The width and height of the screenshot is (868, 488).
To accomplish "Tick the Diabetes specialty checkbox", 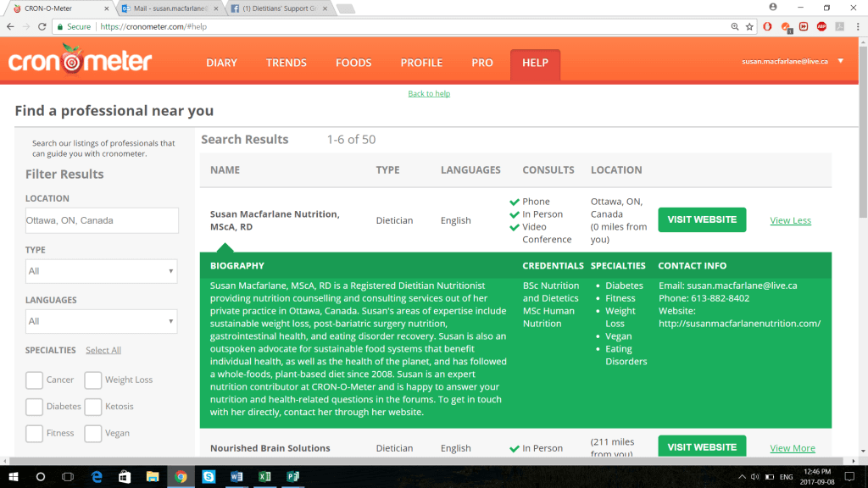I will (34, 407).
